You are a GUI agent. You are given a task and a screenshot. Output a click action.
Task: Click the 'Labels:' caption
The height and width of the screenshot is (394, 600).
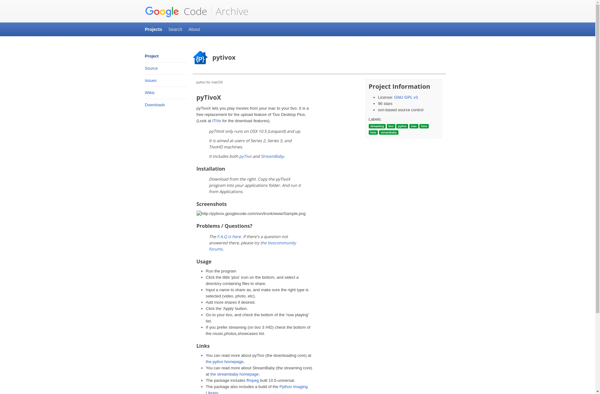coord(375,120)
